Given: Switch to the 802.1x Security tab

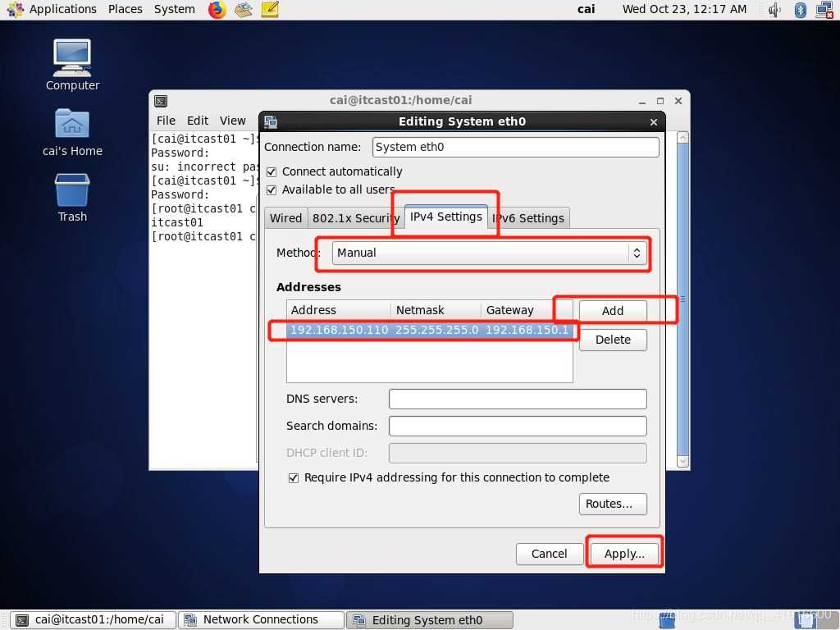Looking at the screenshot, I should (355, 218).
